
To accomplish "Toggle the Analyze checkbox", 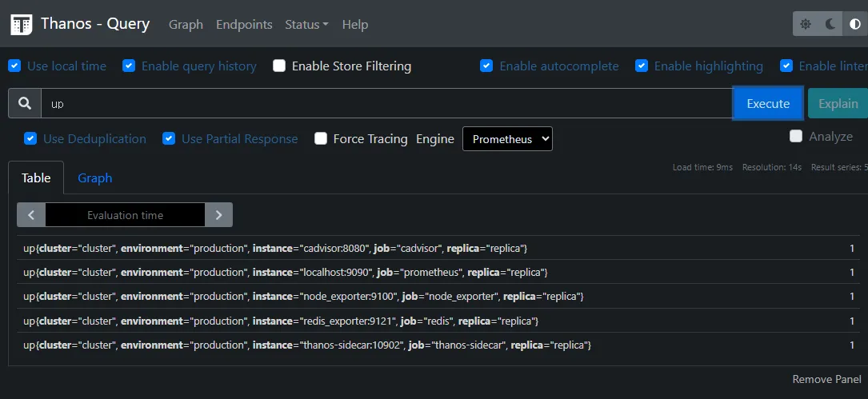I will pyautogui.click(x=795, y=136).
